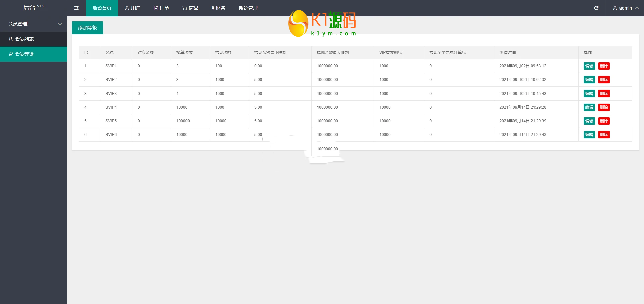Click the 4 order count in SVIP3 row
This screenshot has width=644, height=304.
pos(177,94)
